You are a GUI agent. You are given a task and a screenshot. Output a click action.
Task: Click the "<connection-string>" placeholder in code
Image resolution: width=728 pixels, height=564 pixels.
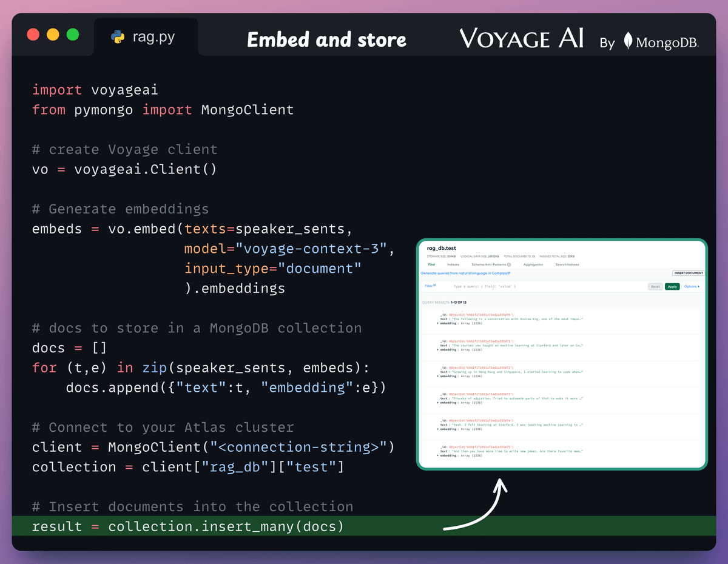coord(298,448)
